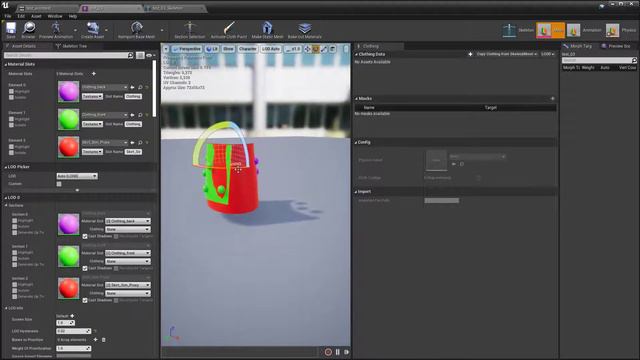Viewport: 640px width, 360px height.
Task: Click the Save toolbar icon
Action: 11,28
